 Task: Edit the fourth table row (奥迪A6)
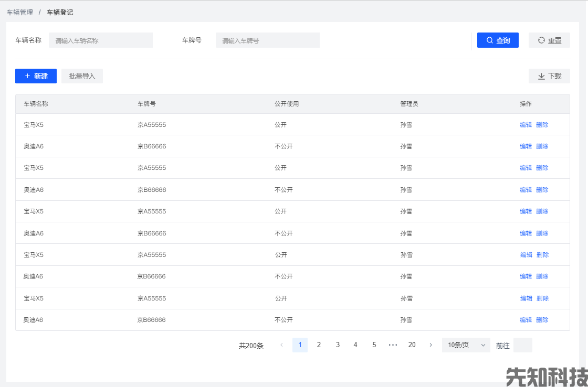[526, 189]
